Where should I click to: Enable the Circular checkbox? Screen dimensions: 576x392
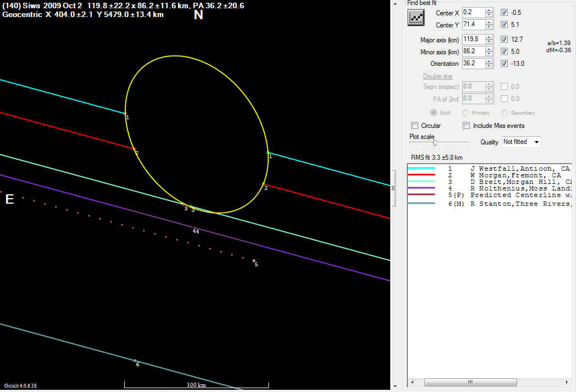(x=415, y=126)
